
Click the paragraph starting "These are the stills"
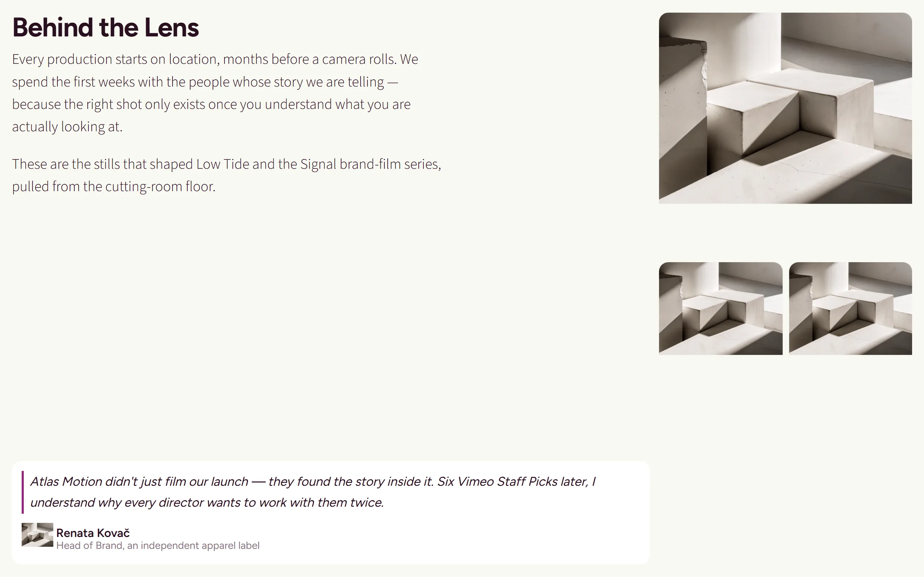click(226, 175)
